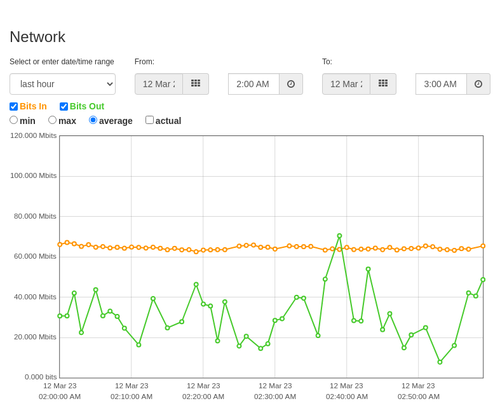Click the last Bits In orange data point

point(483,246)
